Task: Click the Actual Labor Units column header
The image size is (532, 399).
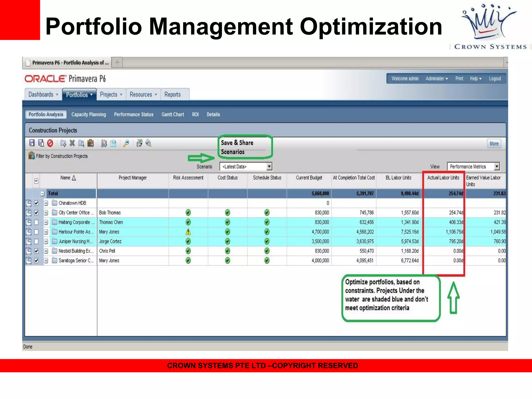Action: click(443, 178)
